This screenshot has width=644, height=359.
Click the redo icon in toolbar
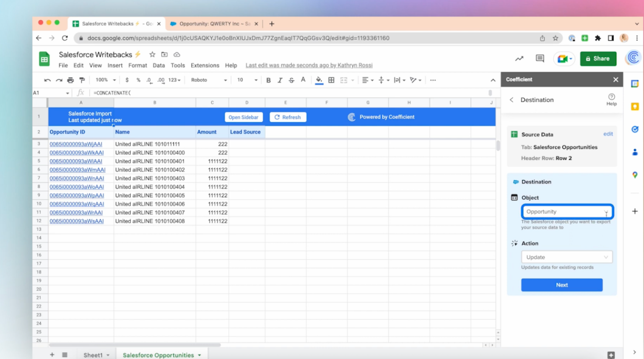coord(59,80)
